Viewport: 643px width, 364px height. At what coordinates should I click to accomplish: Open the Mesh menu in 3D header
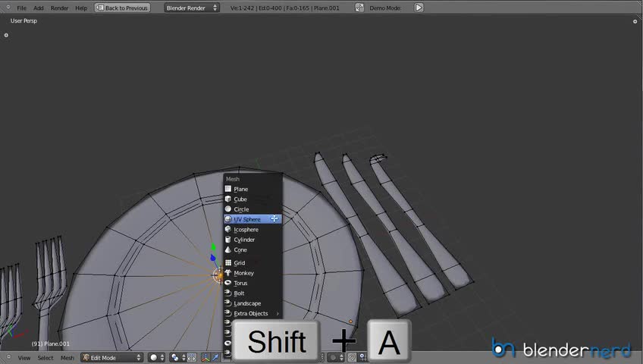tap(67, 358)
